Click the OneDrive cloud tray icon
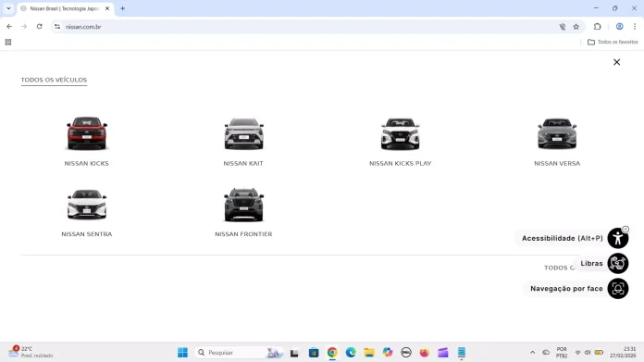 [546, 353]
